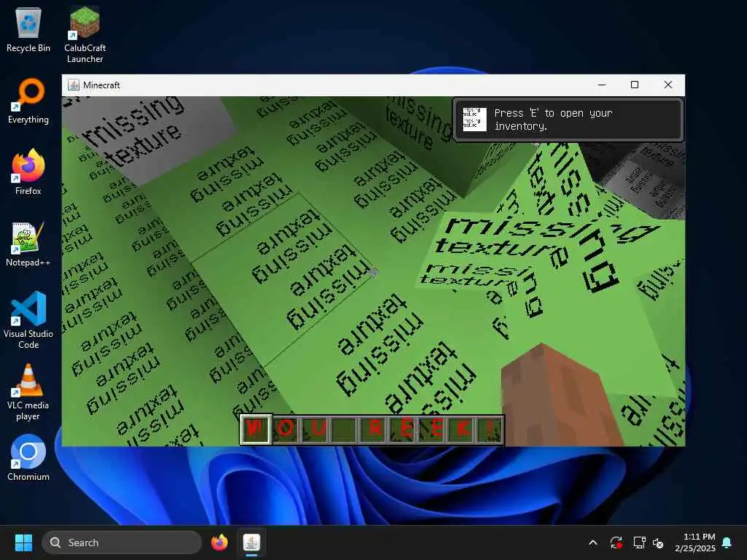Click the sync status tray icon
This screenshot has width=747, height=560.
tap(616, 542)
